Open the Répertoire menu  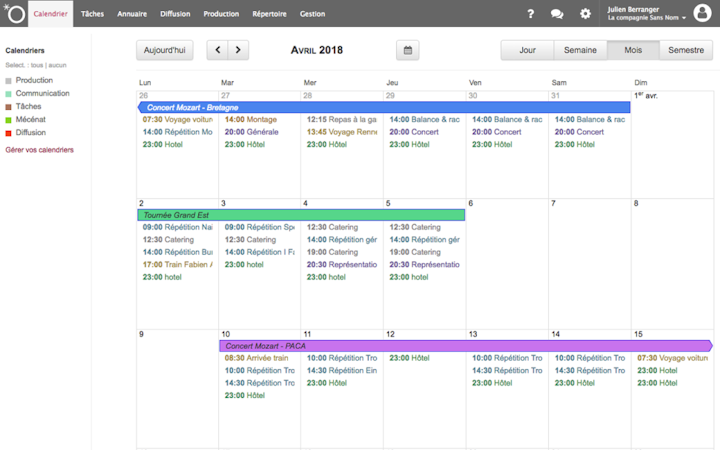click(269, 14)
